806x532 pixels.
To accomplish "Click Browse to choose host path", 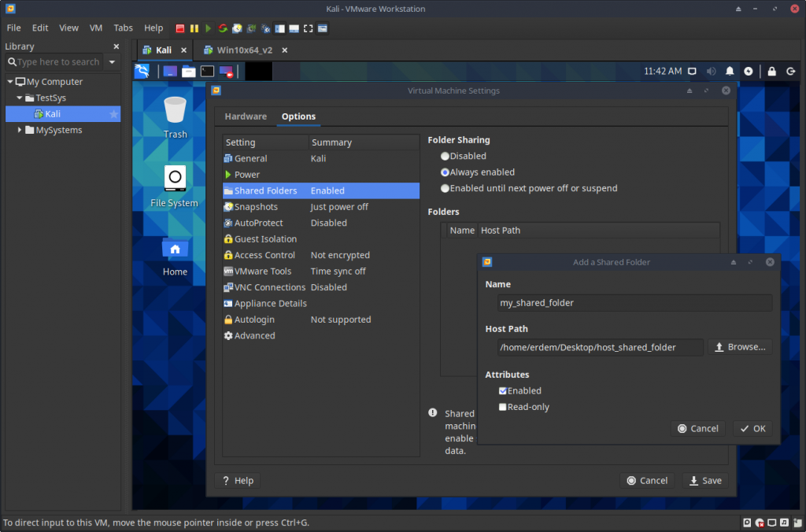I will point(740,347).
